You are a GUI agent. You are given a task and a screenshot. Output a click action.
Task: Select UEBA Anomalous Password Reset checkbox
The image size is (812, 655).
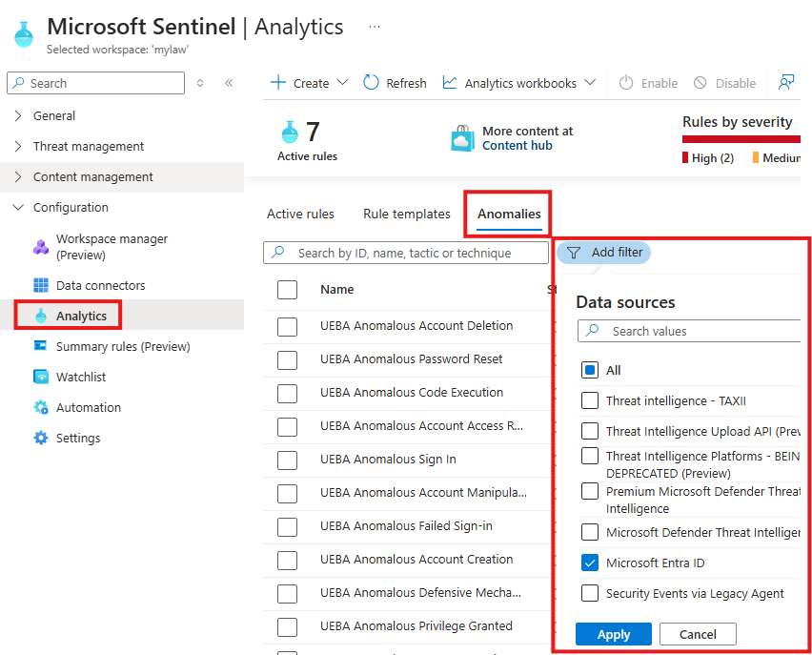pos(287,359)
